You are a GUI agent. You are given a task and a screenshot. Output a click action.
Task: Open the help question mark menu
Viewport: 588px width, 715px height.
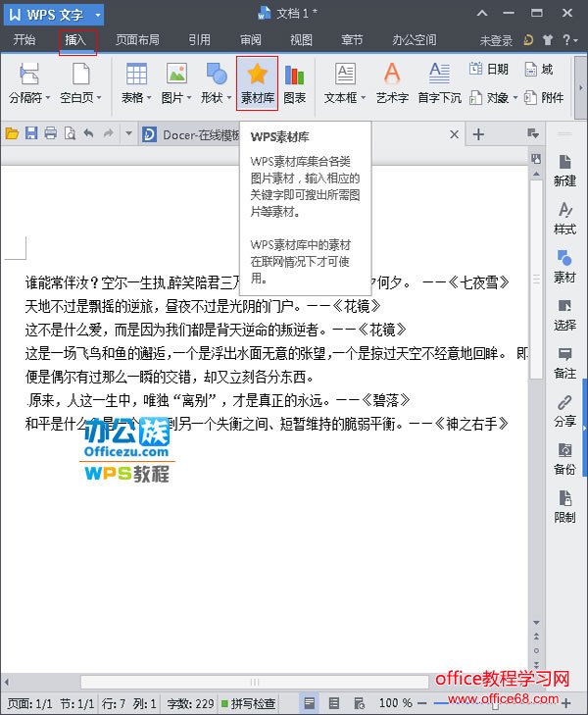(569, 40)
